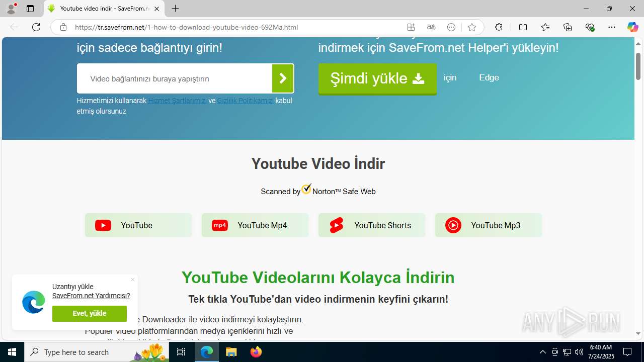Open Settings and more menu
Image resolution: width=644 pixels, height=362 pixels.
click(611, 27)
